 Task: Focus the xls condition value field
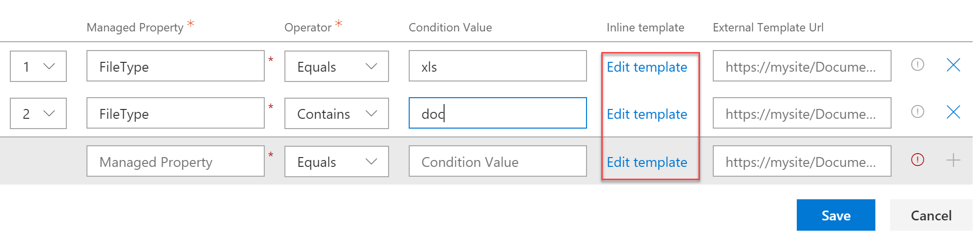coord(498,66)
